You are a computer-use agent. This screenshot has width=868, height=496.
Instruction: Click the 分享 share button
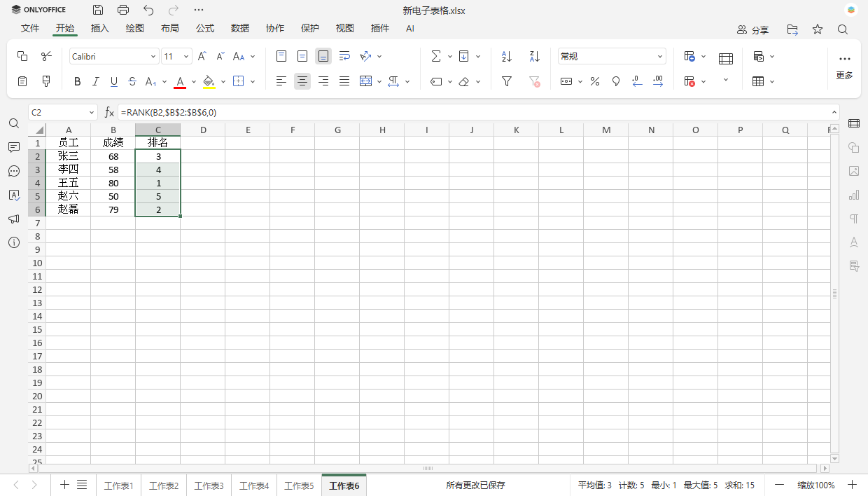pos(752,29)
